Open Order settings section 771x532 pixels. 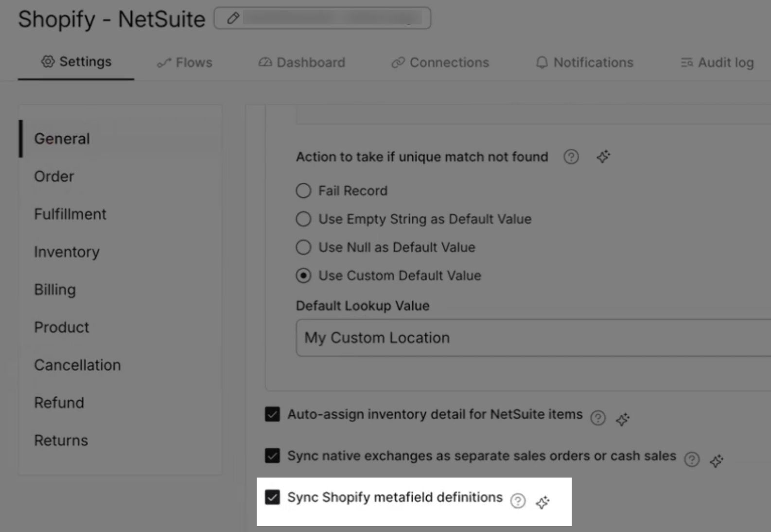[x=54, y=177]
